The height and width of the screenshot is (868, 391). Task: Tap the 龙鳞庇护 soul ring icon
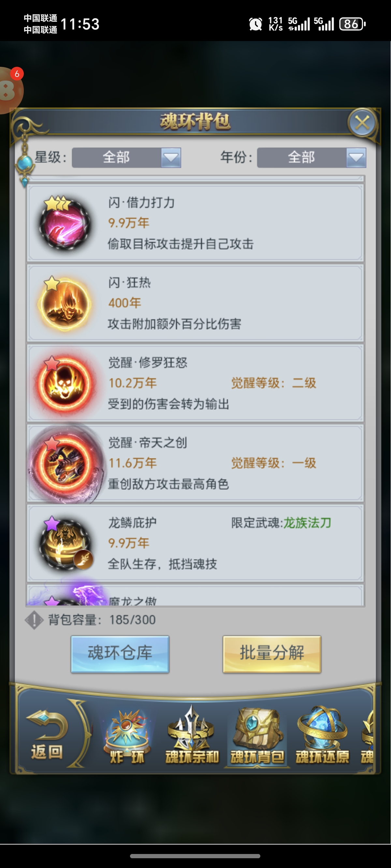point(65,543)
